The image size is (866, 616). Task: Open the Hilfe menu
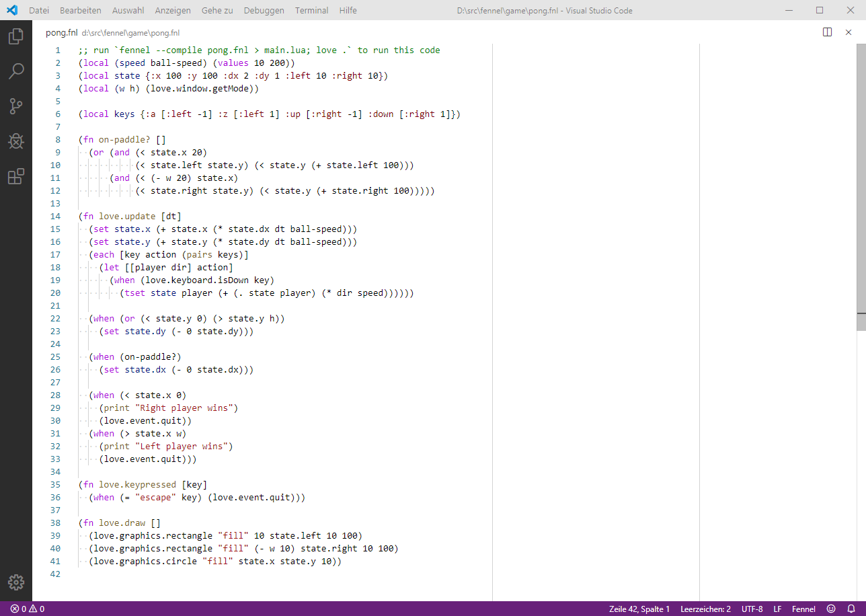[348, 10]
